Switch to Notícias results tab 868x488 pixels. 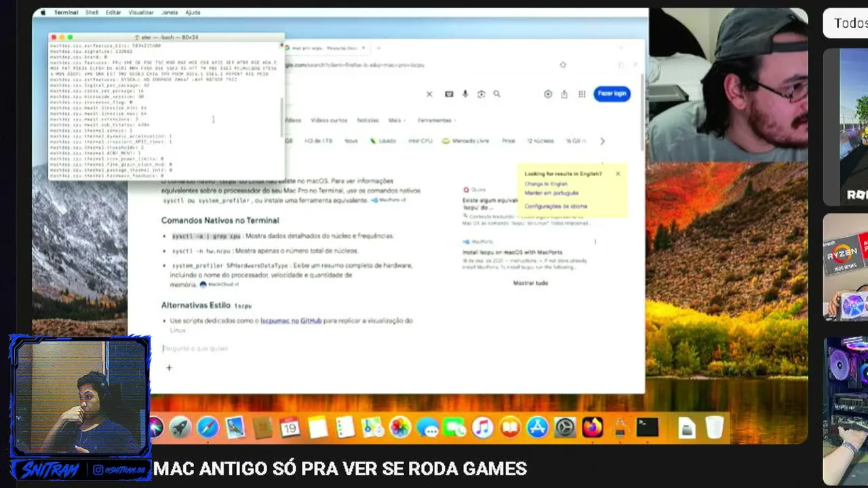(x=368, y=121)
